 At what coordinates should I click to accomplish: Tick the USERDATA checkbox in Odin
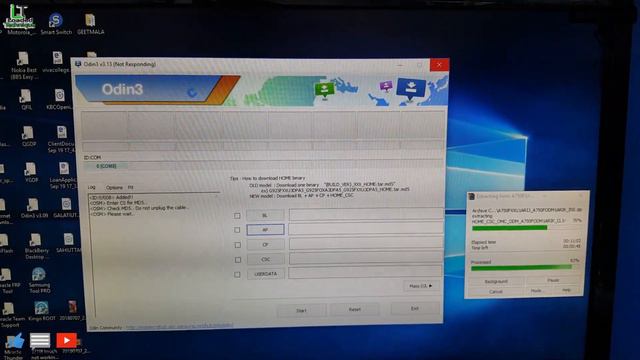point(237,274)
